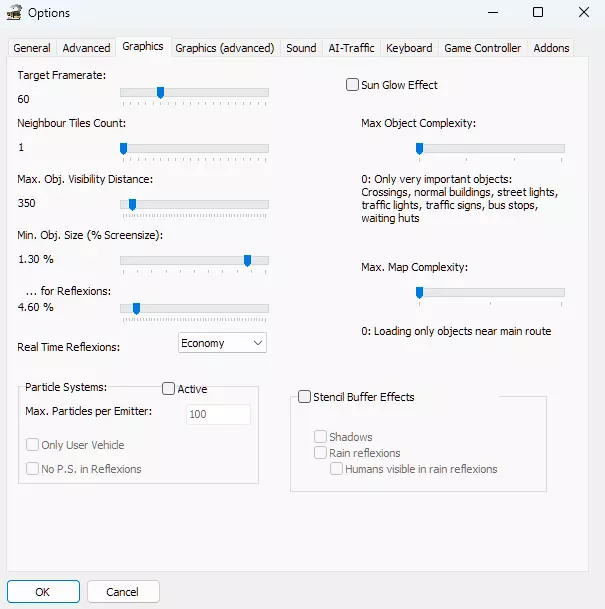Click the Options window app icon
The height and width of the screenshot is (609, 605).
[14, 13]
